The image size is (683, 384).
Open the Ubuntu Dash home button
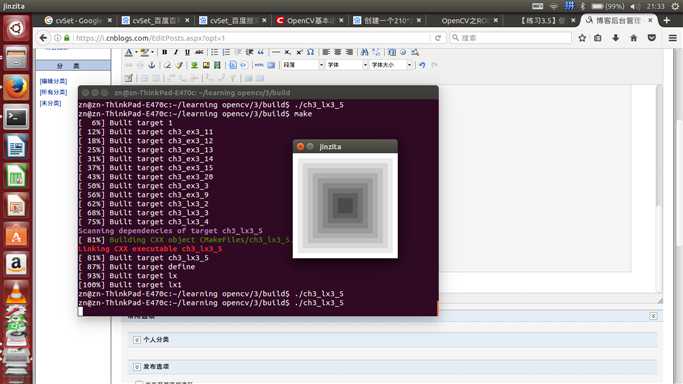point(16,28)
